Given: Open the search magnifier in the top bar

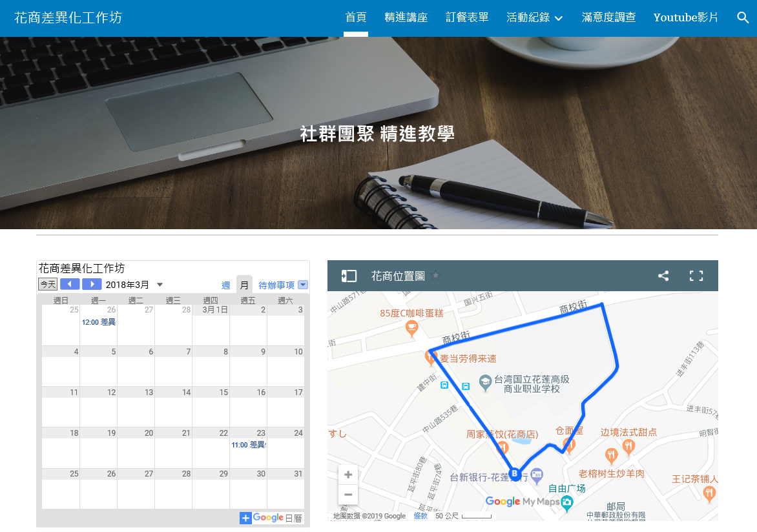Looking at the screenshot, I should click(x=742, y=17).
